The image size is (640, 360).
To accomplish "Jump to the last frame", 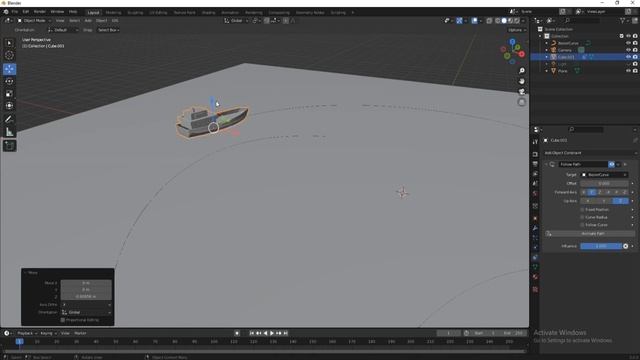I will (286, 333).
